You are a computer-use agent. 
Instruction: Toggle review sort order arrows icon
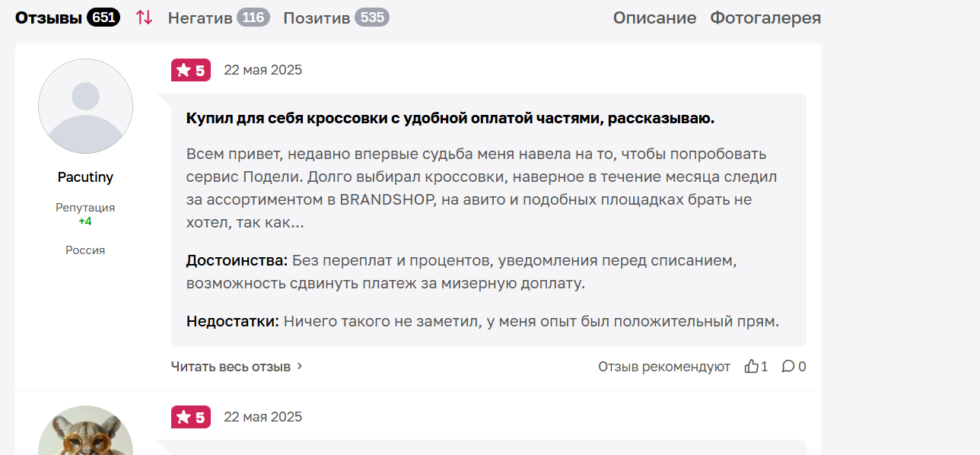click(x=144, y=17)
